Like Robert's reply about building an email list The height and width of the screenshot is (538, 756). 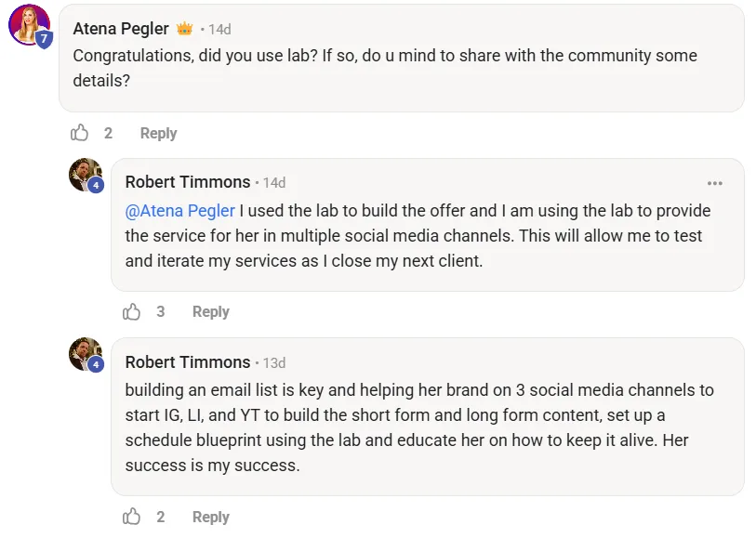tap(132, 517)
